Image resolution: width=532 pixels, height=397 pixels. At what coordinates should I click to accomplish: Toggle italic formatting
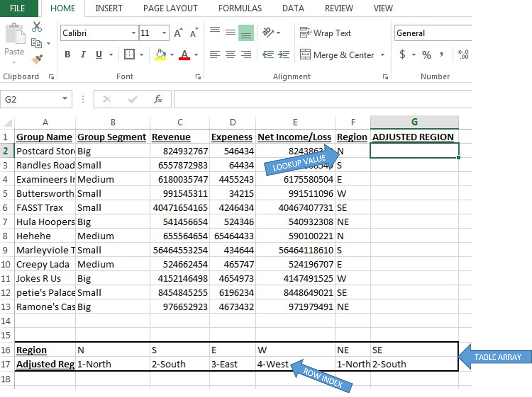82,54
